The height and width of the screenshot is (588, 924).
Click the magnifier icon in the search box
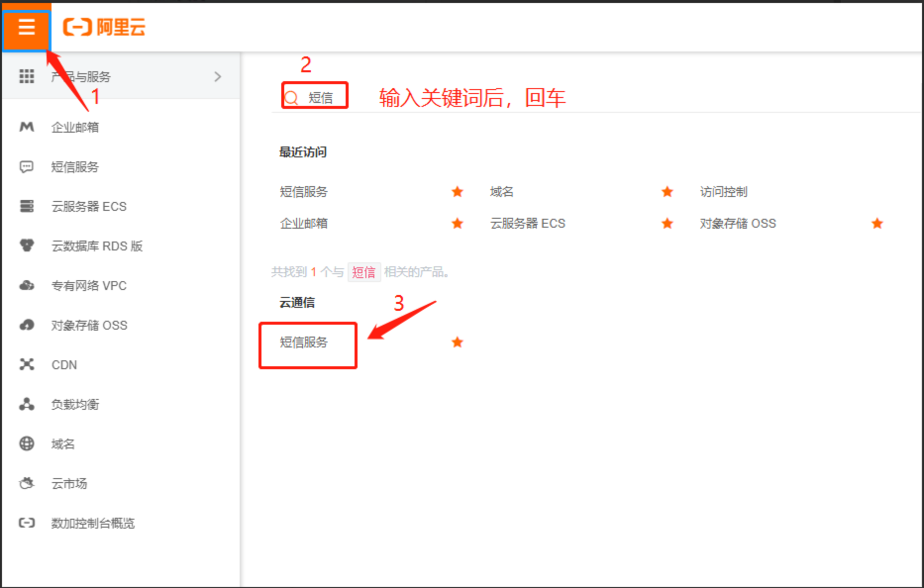click(x=291, y=97)
